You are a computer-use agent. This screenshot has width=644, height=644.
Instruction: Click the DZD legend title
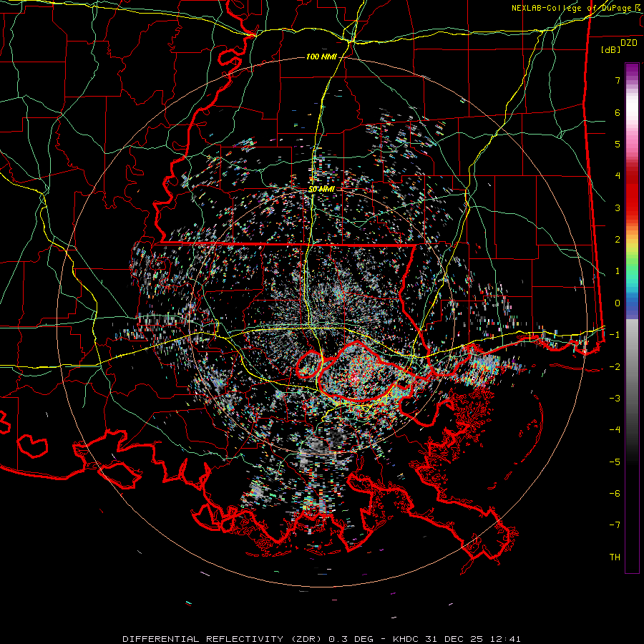[x=629, y=43]
